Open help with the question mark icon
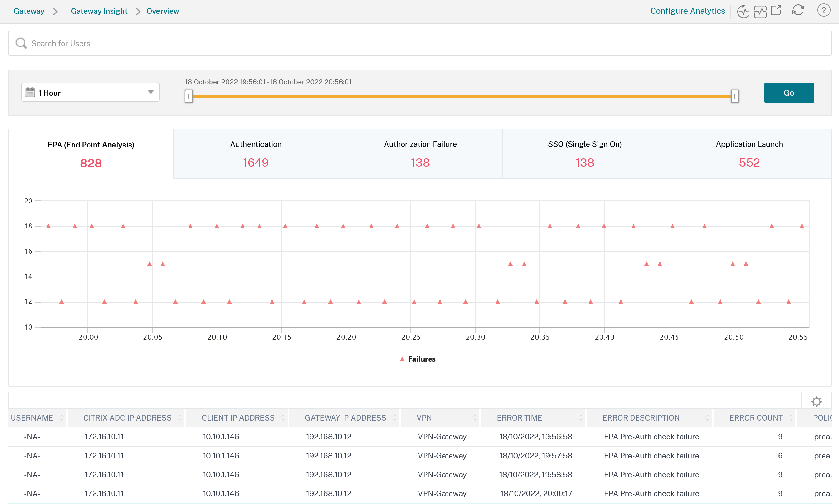839x504 pixels. [823, 11]
